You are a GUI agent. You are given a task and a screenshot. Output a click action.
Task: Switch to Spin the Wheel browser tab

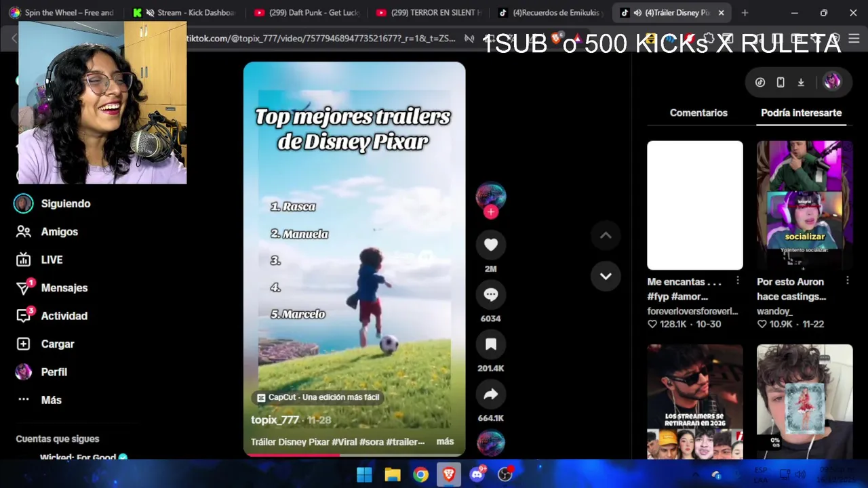tap(62, 13)
